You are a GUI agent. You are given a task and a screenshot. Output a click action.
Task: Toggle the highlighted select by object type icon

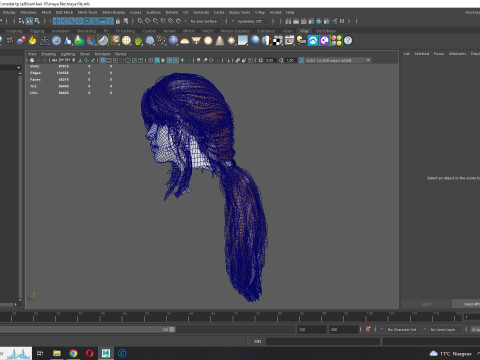[29, 21]
